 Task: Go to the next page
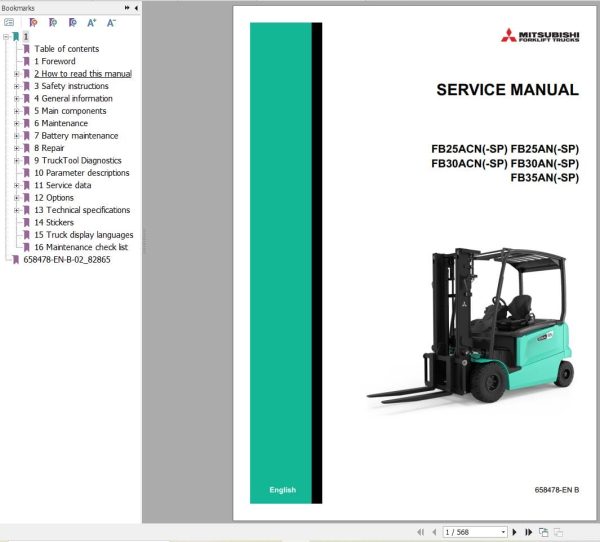coord(515,532)
